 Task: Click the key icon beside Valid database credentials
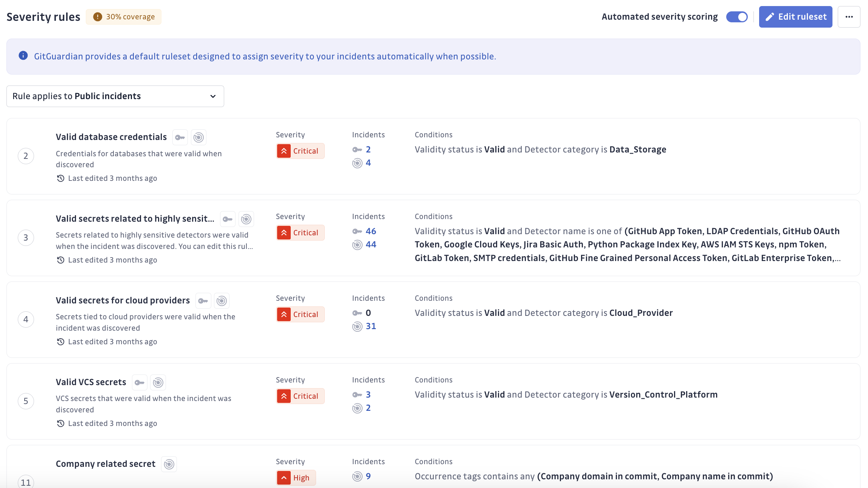point(180,137)
